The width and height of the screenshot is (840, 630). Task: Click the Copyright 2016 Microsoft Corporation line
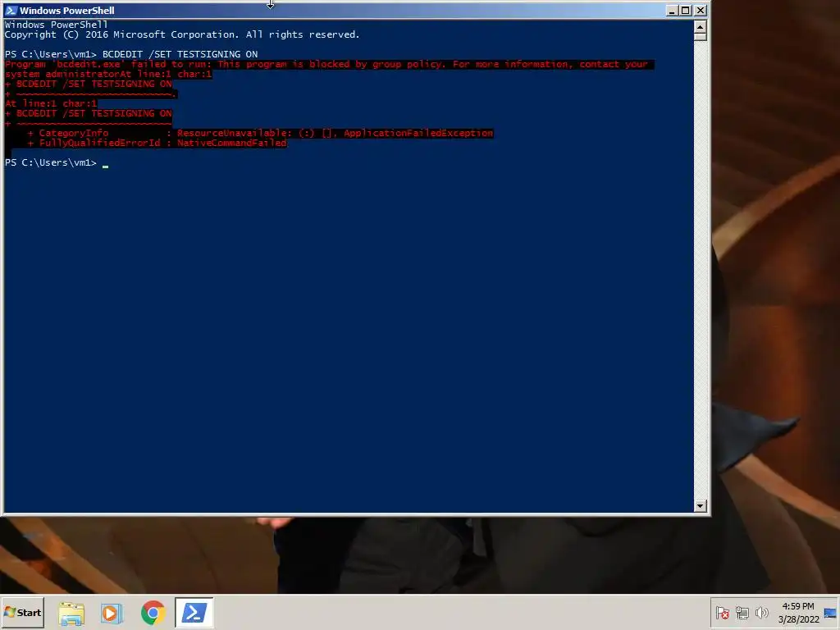point(182,34)
